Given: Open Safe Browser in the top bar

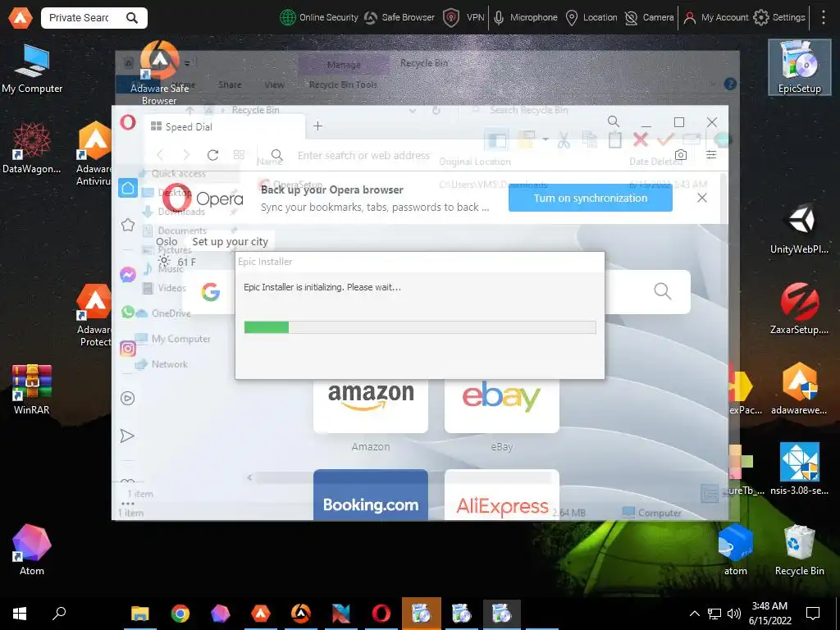Looking at the screenshot, I should click(x=399, y=18).
